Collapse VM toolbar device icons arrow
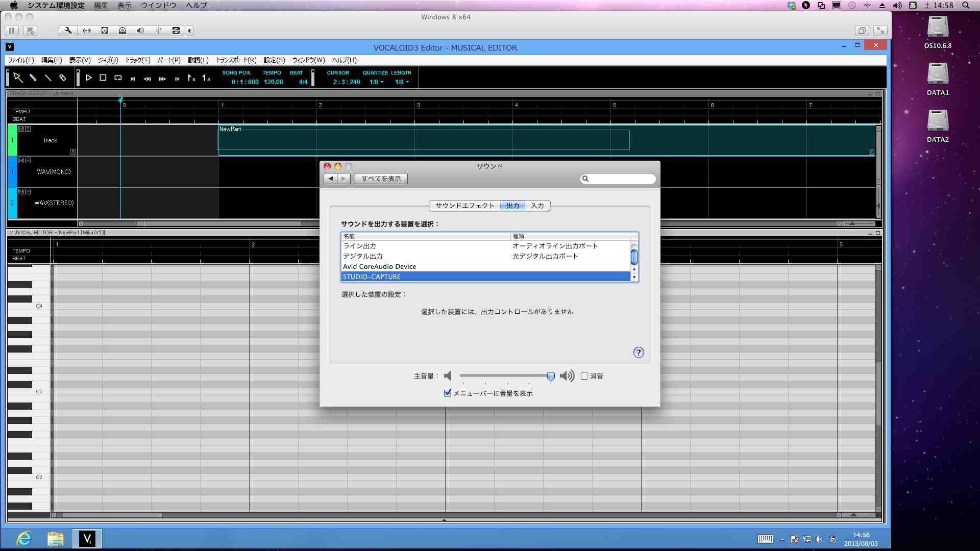 point(189,31)
